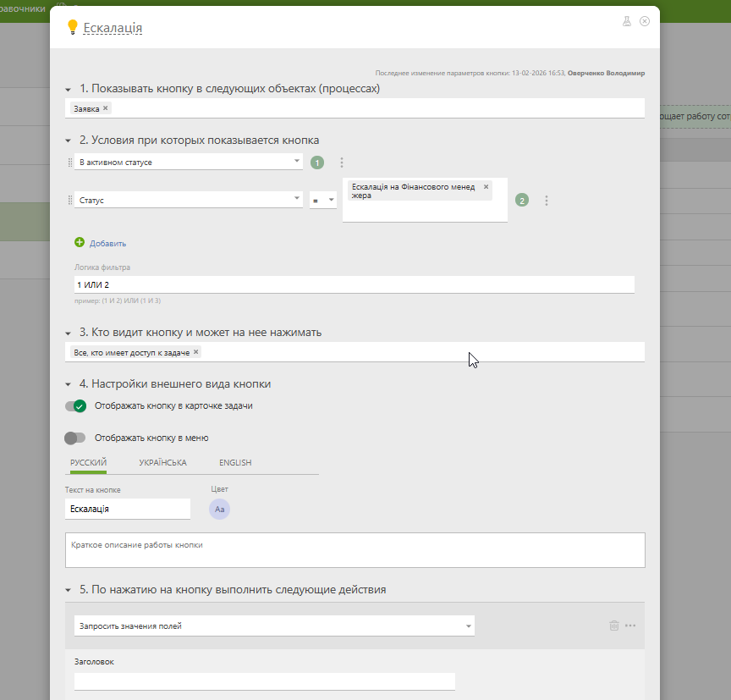Open the three-dot menu for condition 2
This screenshot has width=731, height=700.
547,201
